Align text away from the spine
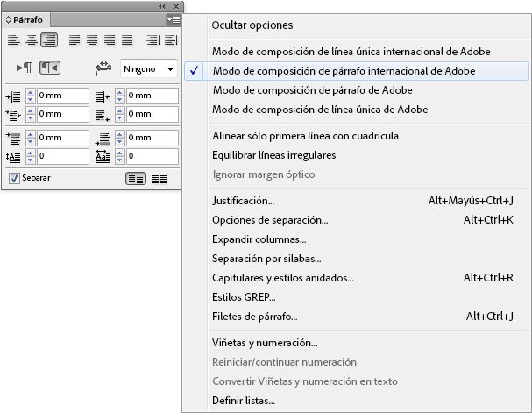Screen dimensions: 532x413 coord(171,40)
